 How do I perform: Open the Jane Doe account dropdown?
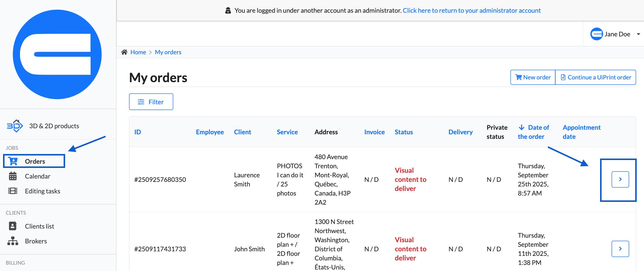(615, 34)
